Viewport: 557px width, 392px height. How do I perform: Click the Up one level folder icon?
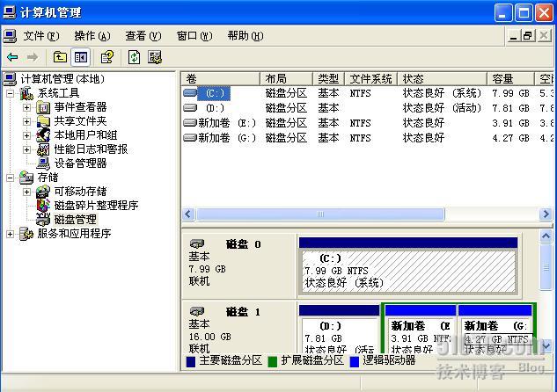click(x=60, y=57)
